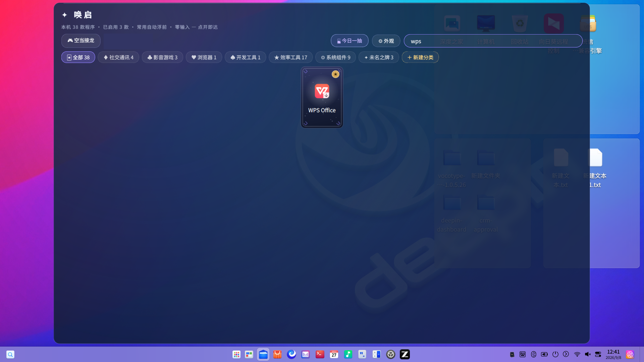Click 新建分类 to add a category
Image resolution: width=644 pixels, height=362 pixels.
[420, 57]
